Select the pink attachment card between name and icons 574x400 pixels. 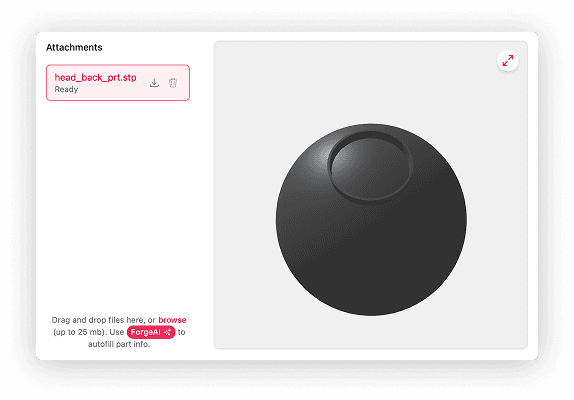(143, 83)
